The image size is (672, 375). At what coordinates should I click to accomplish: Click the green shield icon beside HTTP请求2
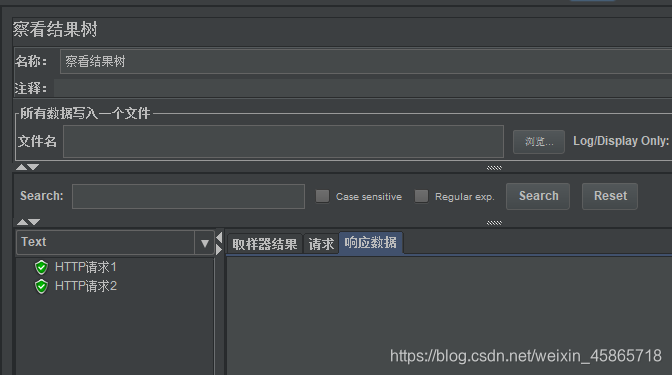coord(41,286)
